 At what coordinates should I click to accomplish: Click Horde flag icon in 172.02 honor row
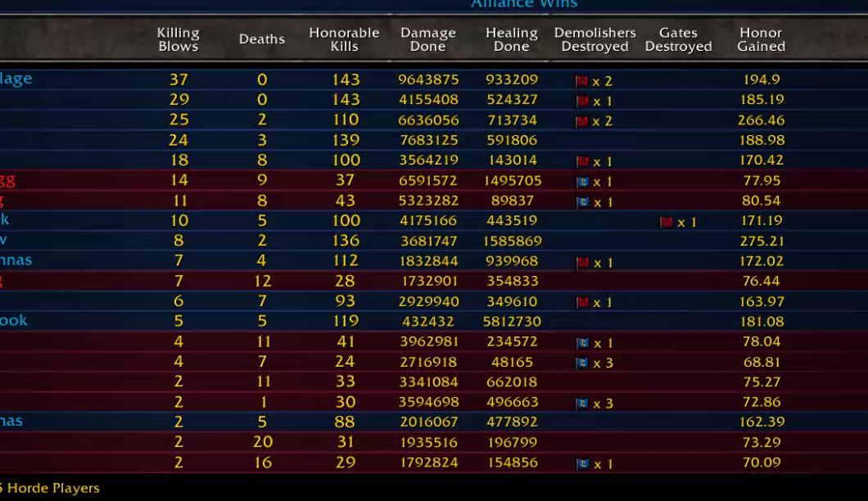pos(581,263)
